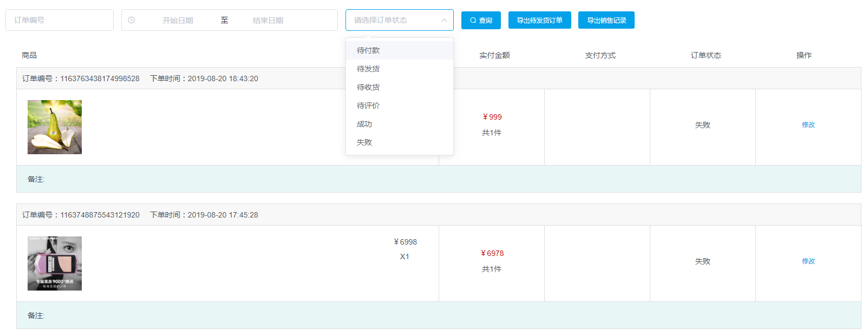868x336 pixels.
Task: Open the pear product thumbnail
Action: 55,127
